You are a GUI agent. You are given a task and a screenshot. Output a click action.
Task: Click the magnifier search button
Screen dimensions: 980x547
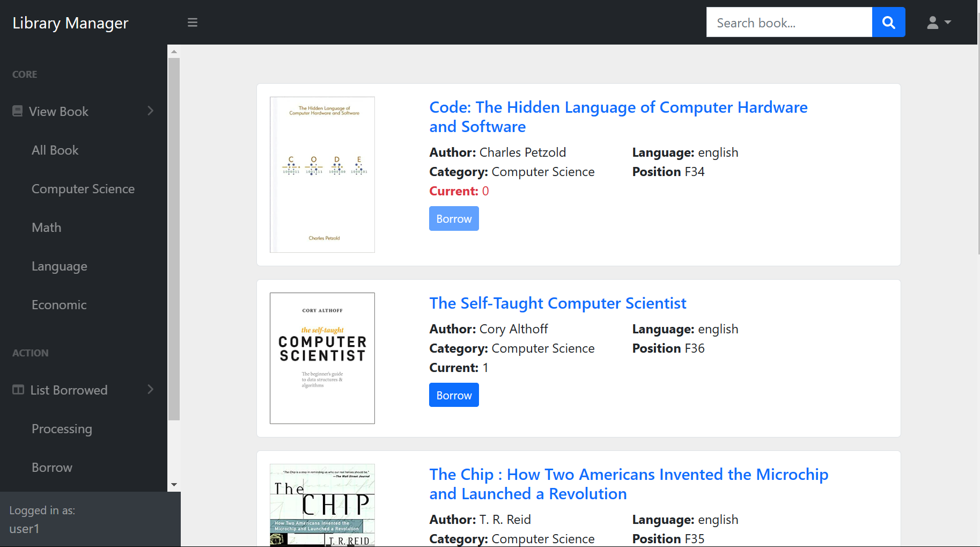[888, 23]
